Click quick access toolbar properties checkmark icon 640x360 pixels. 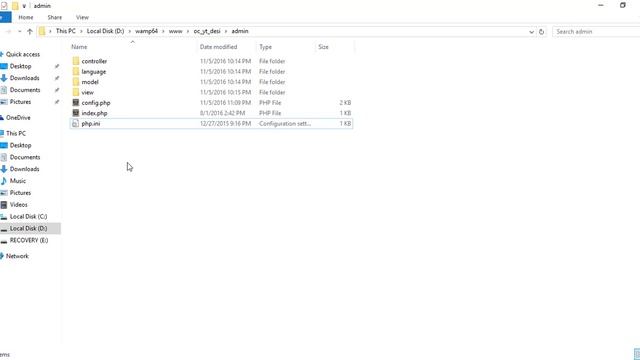[x=4, y=6]
